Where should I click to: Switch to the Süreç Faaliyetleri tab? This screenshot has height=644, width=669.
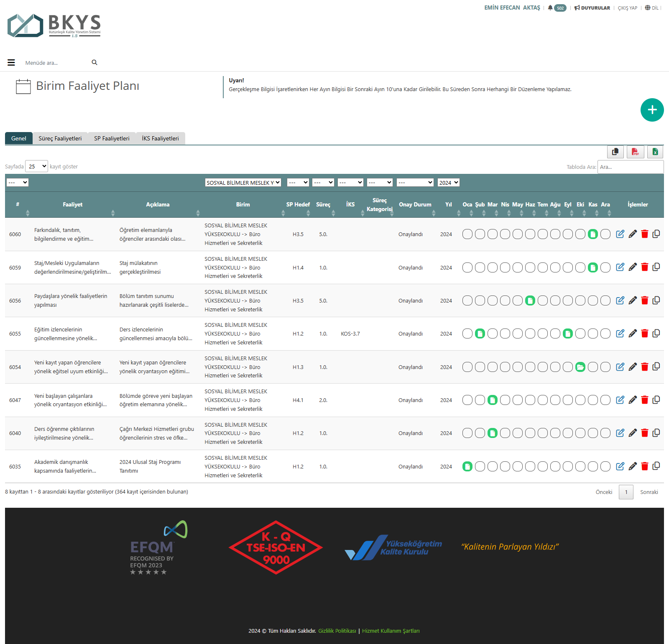tap(60, 138)
